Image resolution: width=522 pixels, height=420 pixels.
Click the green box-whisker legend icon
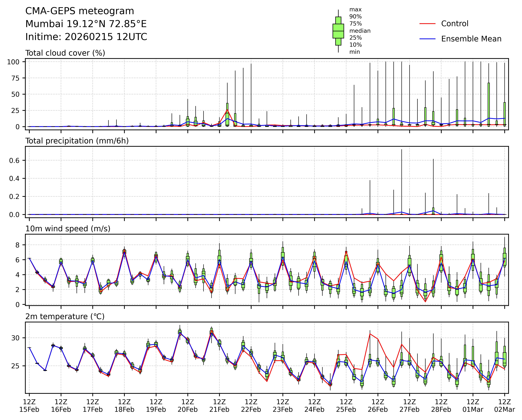[x=338, y=31]
